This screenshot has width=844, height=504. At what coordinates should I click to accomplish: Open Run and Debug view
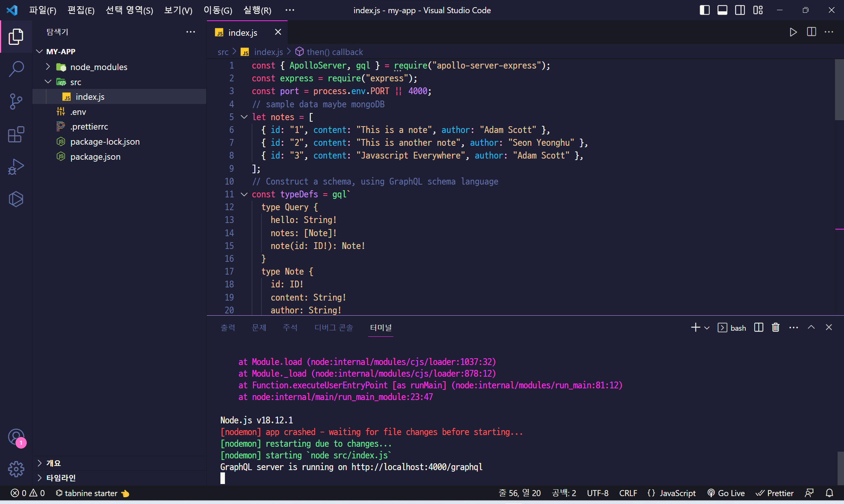pyautogui.click(x=16, y=166)
